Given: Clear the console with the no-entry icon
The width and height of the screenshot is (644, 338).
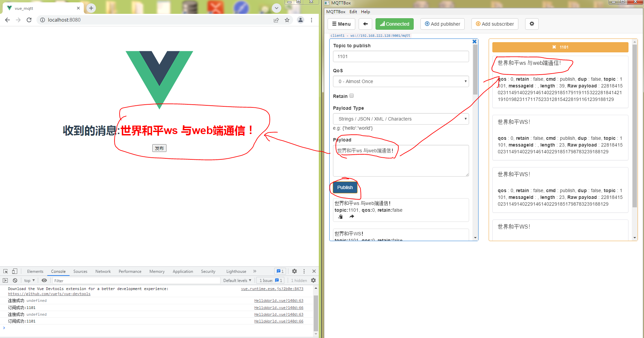Looking at the screenshot, I should click(15, 280).
